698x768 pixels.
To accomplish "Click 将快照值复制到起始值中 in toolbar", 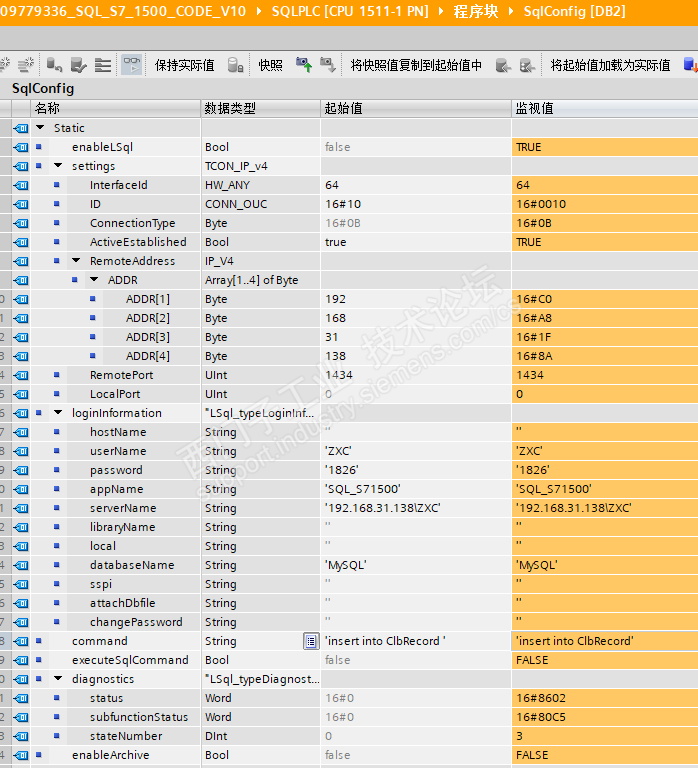I will [x=415, y=65].
